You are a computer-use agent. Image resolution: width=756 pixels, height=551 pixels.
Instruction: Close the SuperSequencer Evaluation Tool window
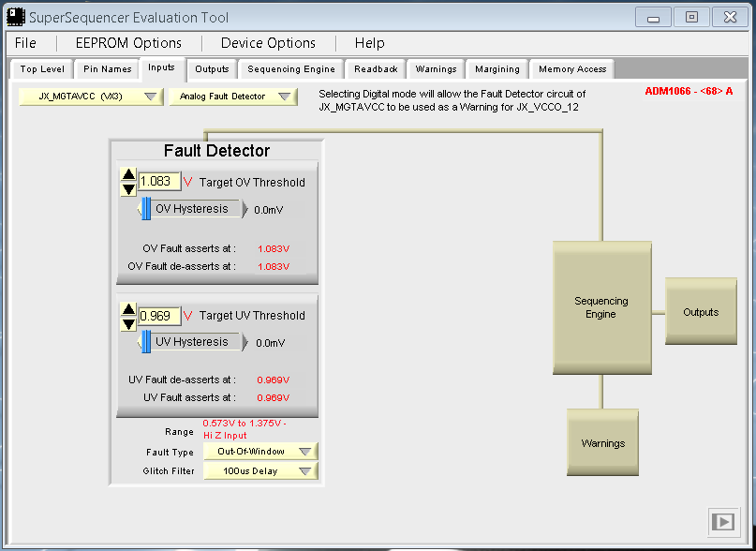pos(731,18)
